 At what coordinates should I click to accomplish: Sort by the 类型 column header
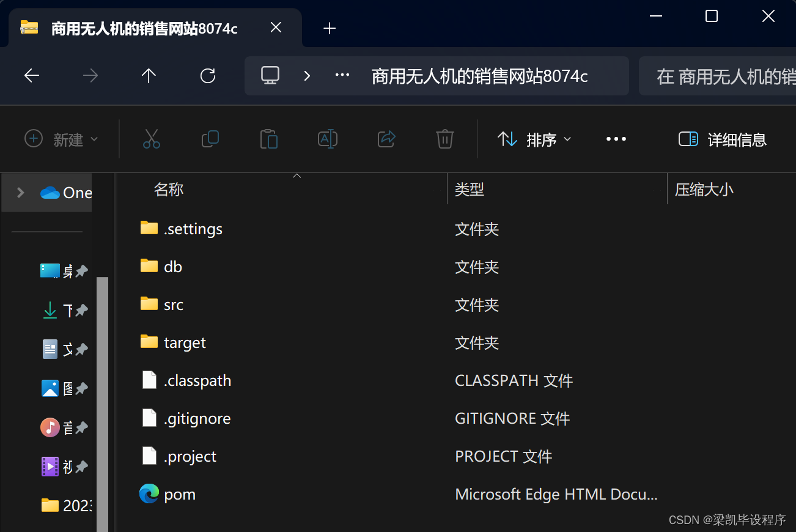(x=470, y=190)
